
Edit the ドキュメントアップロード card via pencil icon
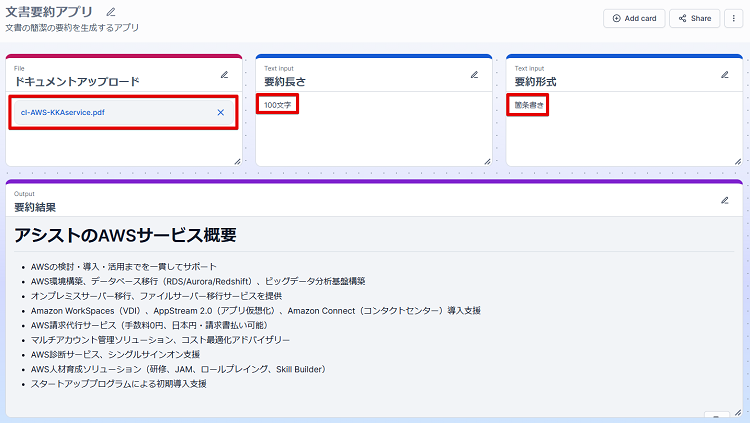pyautogui.click(x=224, y=74)
